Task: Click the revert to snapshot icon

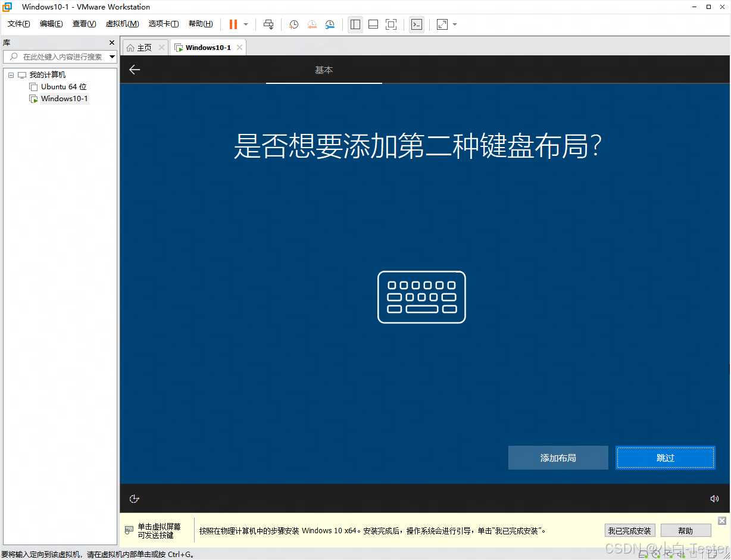Action: pos(312,24)
